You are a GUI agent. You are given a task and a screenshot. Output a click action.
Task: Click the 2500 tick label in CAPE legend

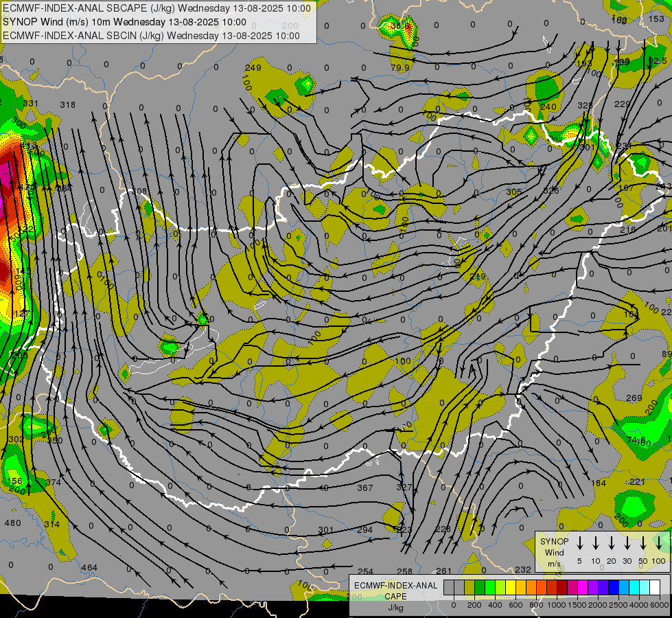pos(618,605)
